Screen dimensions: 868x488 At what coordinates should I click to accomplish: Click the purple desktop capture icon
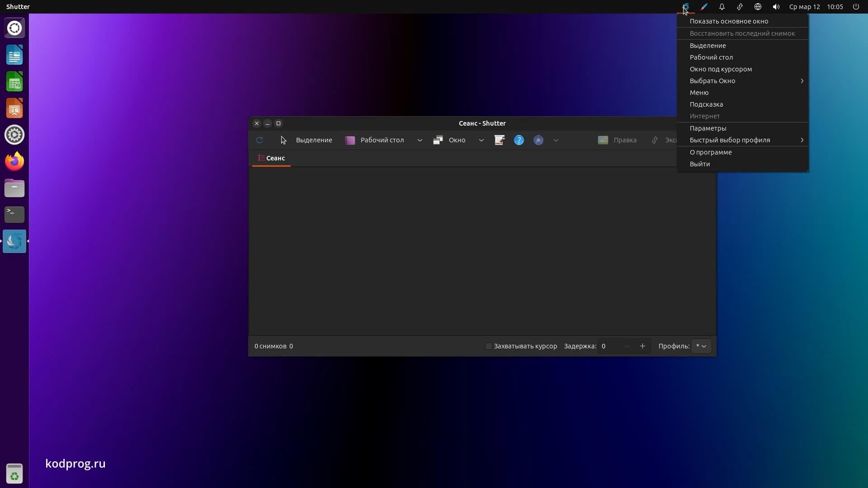[x=350, y=140]
